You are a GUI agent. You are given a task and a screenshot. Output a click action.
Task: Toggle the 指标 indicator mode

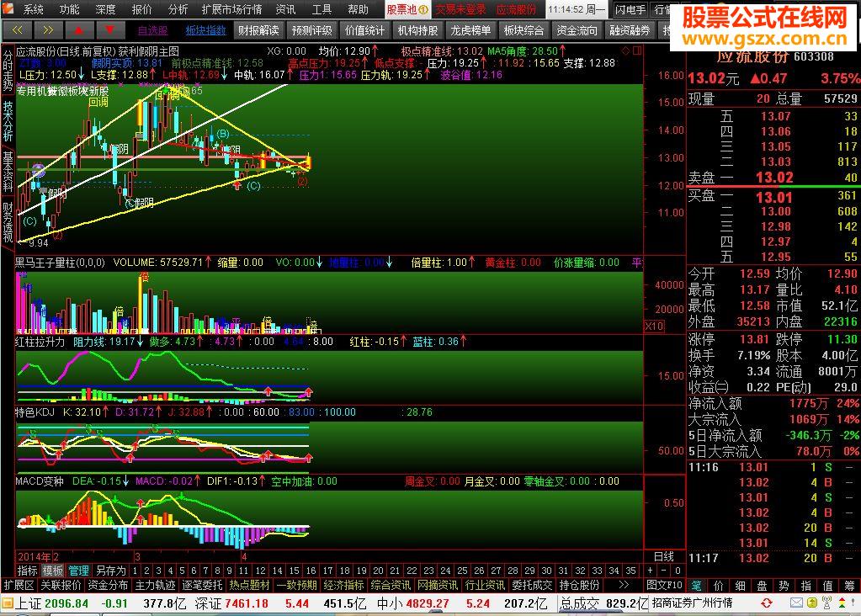27,571
